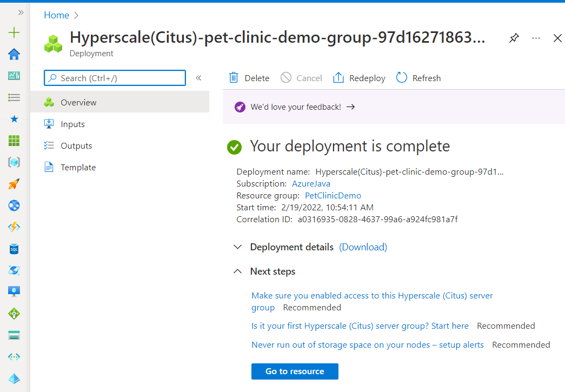Open the first server group Start here link
Viewport: 565px width, 392px height.
tap(360, 326)
